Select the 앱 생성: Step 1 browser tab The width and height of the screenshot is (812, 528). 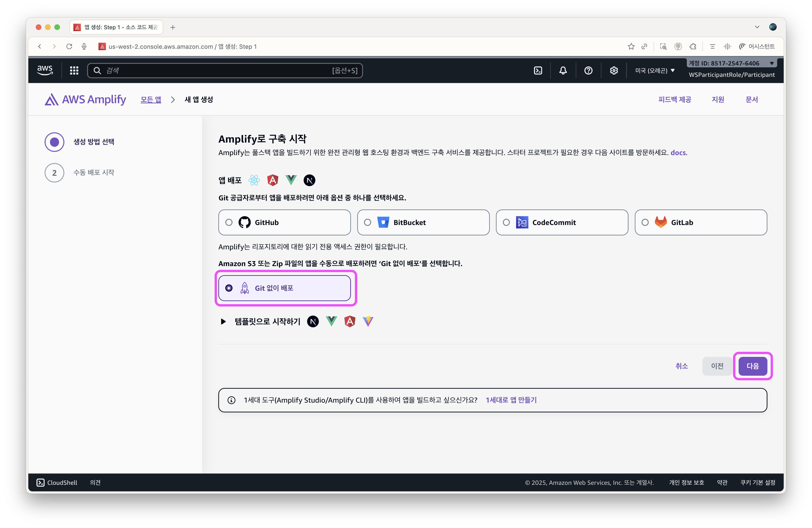[x=116, y=27]
